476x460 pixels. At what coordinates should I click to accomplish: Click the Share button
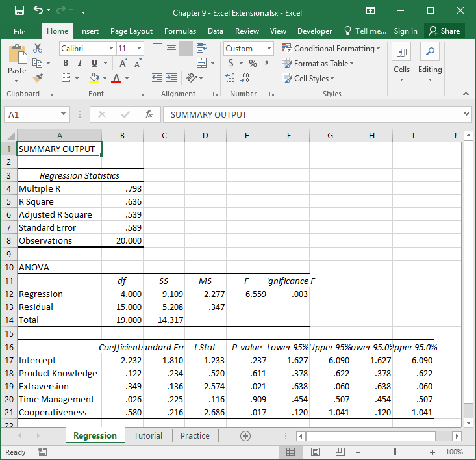pyautogui.click(x=444, y=31)
